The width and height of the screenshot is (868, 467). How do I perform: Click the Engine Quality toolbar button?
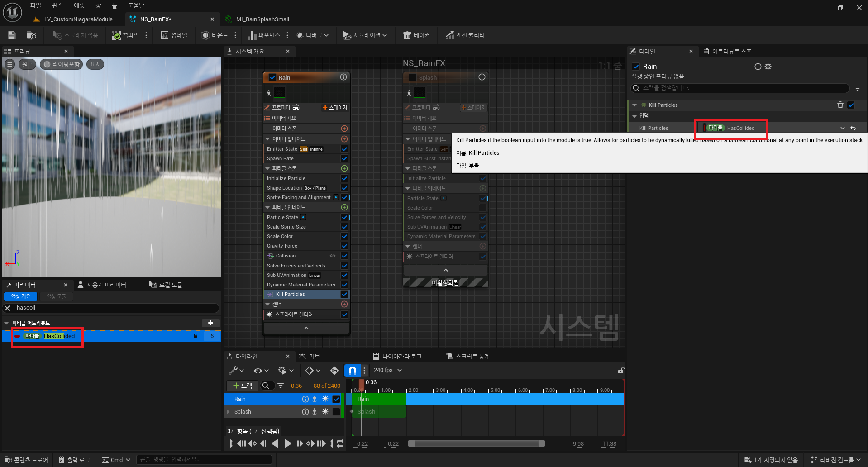465,35
